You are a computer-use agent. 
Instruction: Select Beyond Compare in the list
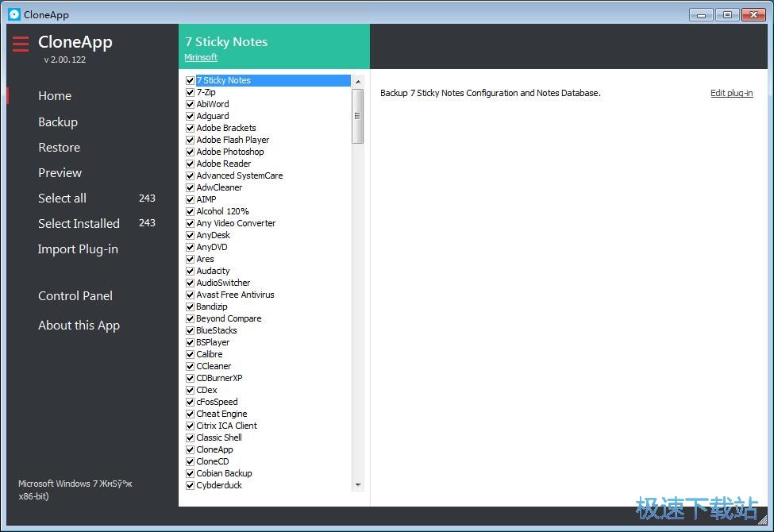tap(229, 318)
